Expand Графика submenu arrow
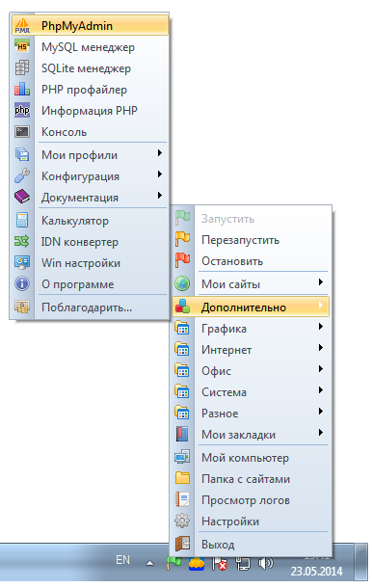This screenshot has height=588, width=372. (x=321, y=327)
